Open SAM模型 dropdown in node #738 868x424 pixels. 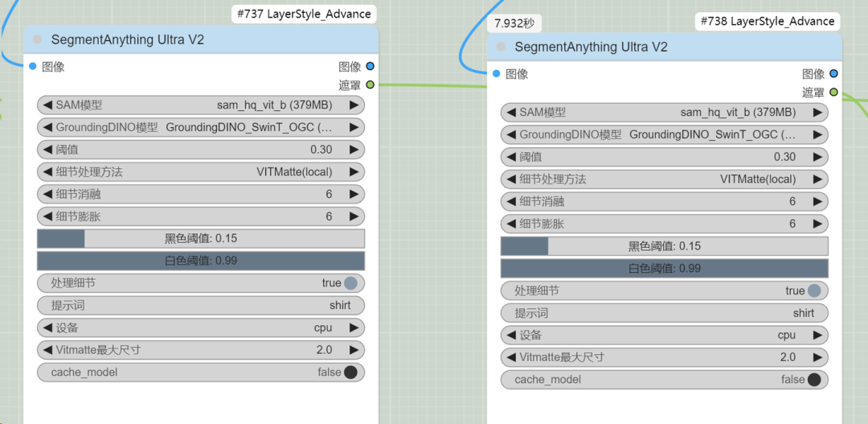point(665,113)
